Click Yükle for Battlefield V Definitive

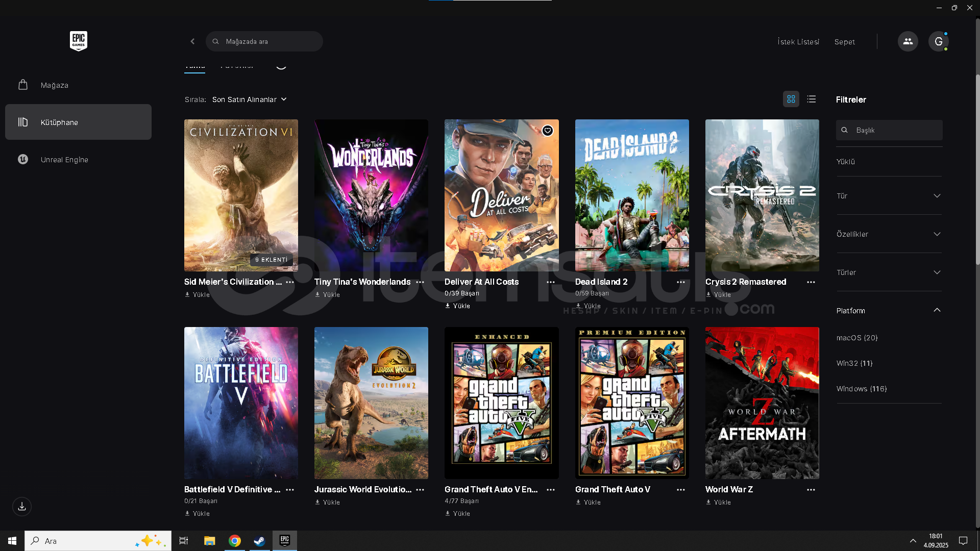tap(198, 514)
